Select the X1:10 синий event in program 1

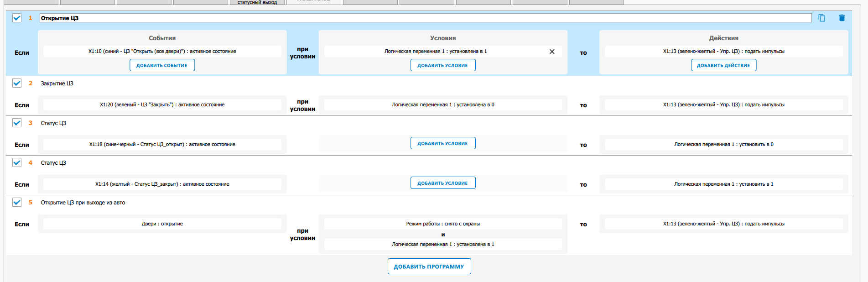(162, 52)
